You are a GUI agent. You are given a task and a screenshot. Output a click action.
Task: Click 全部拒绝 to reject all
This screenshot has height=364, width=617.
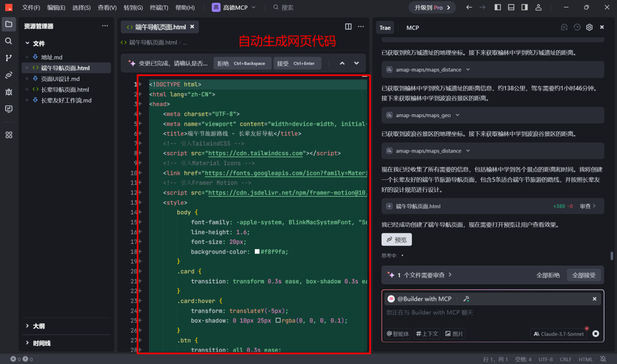pyautogui.click(x=548, y=275)
